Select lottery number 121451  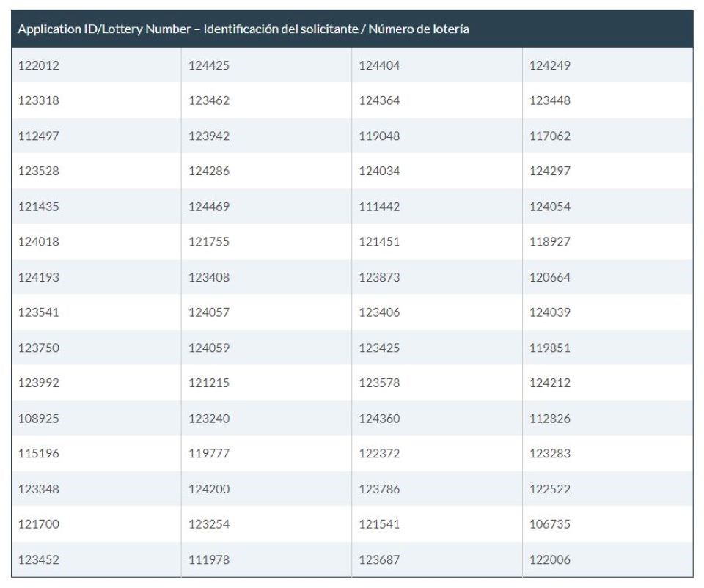pos(379,241)
